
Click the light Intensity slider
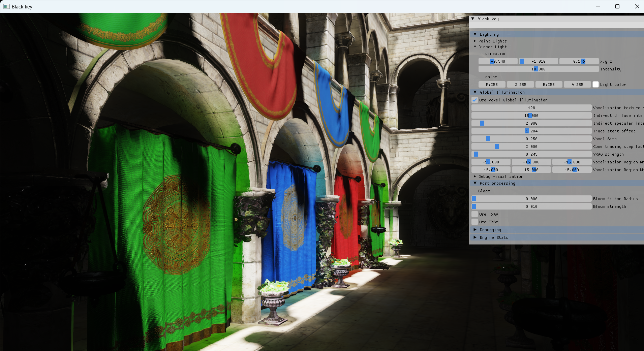[538, 69]
